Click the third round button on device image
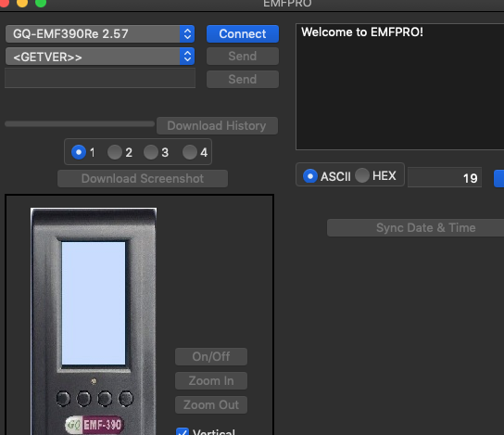This screenshot has width=504, height=435. point(105,399)
